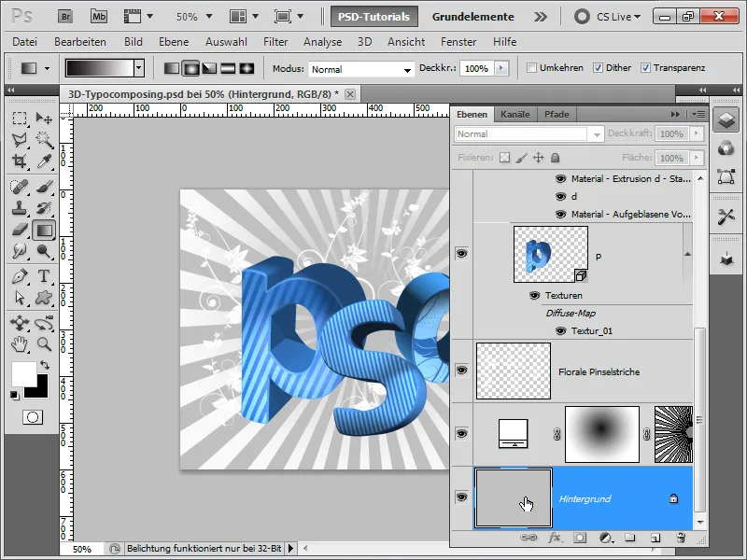Open the Deckkr. opacity slider arrow

click(500, 68)
